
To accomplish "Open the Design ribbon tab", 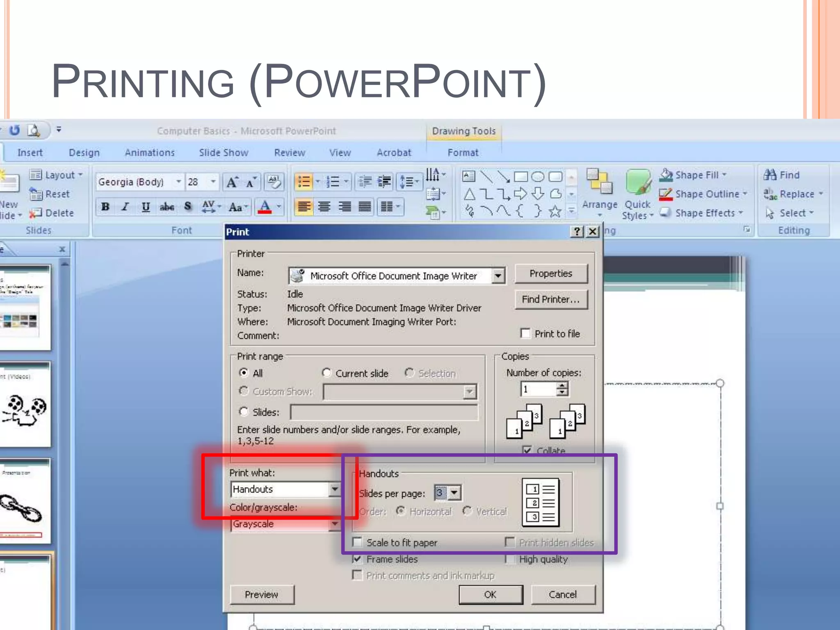I will [x=84, y=153].
